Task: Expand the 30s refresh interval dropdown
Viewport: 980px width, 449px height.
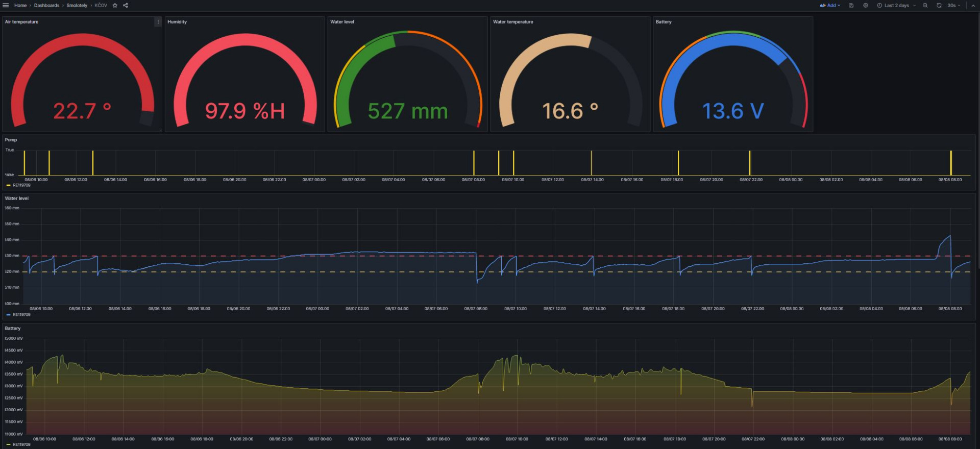Action: (x=954, y=6)
